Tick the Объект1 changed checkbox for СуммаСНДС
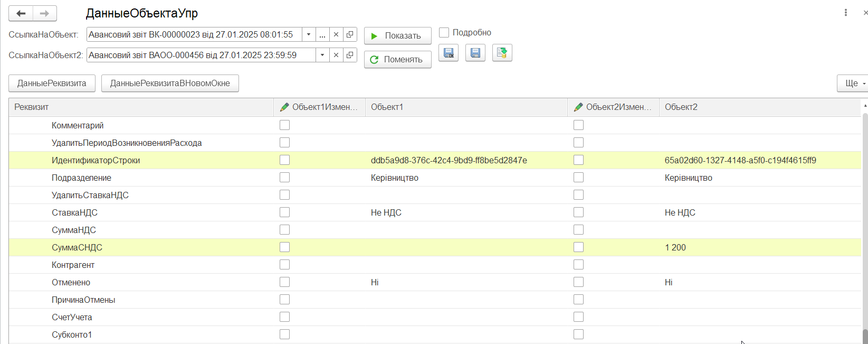 [x=285, y=247]
